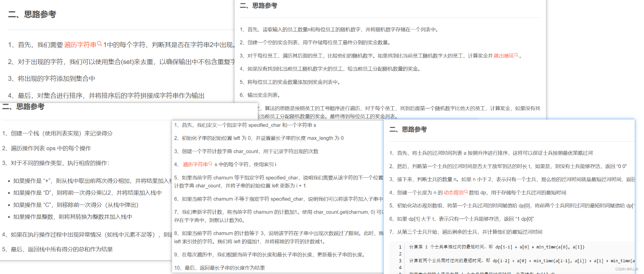Click line '1、首先，我们定义一个指定字符 specified_char'
The width and height of the screenshot is (644, 274).
[245, 125]
